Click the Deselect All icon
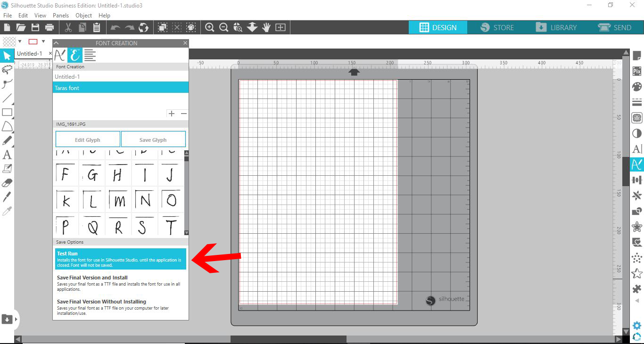Viewport: 644px width, 344px height. point(177,27)
